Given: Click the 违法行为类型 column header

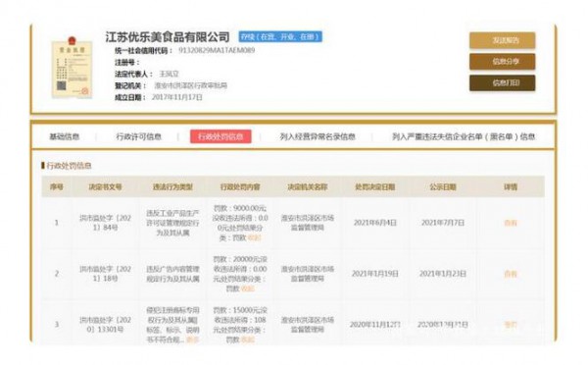Looking at the screenshot, I should click(172, 186).
